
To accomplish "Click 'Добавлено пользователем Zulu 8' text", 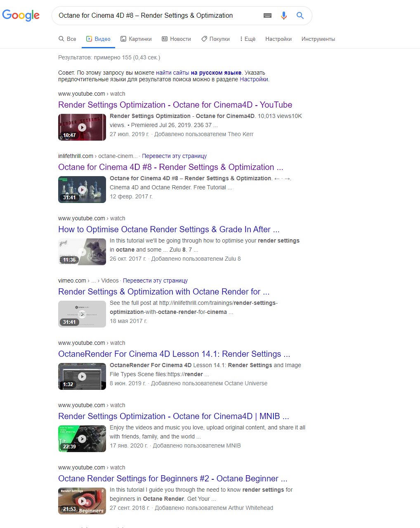I will point(196,259).
